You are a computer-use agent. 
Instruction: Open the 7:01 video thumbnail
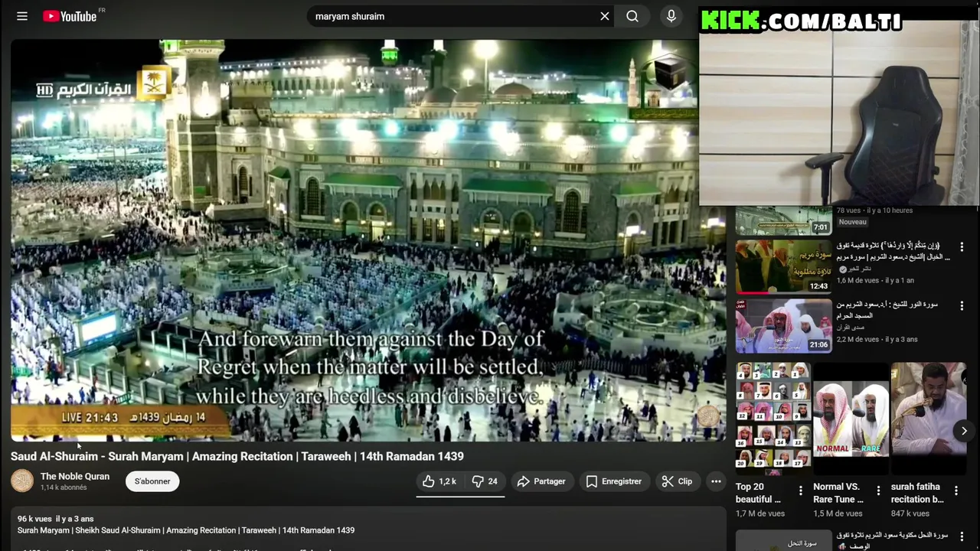coord(783,220)
